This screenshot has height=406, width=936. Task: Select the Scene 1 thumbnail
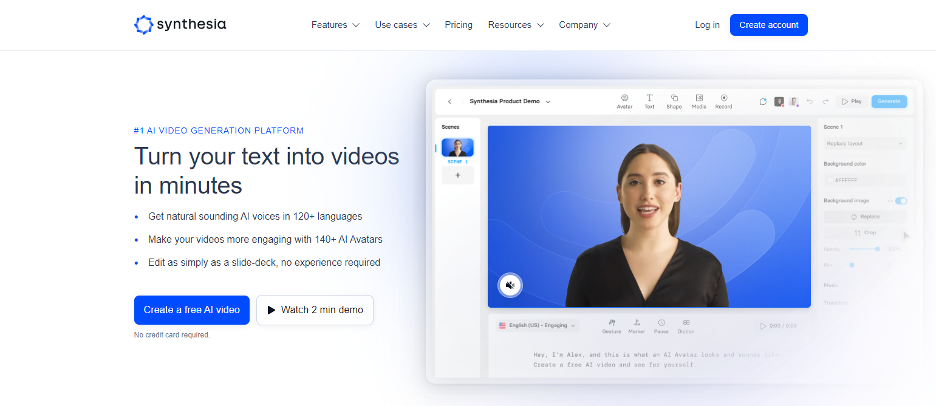point(458,147)
